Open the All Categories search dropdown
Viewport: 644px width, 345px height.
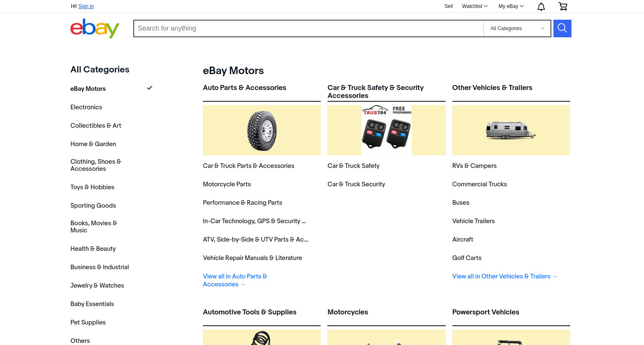(517, 28)
